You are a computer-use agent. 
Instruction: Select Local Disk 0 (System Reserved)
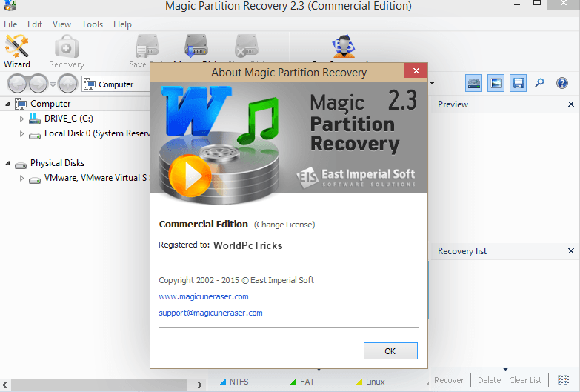pos(97,133)
